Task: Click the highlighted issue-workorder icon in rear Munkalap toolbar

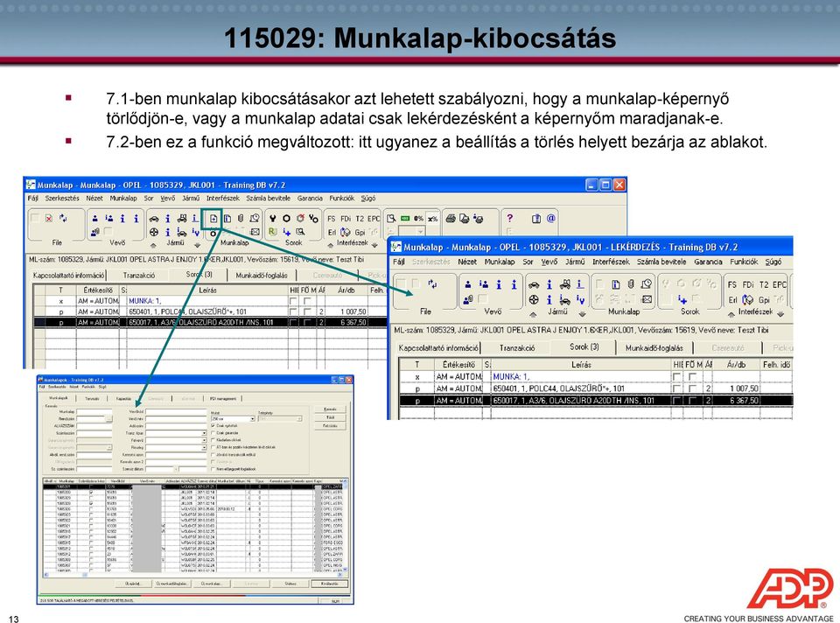Action: (x=213, y=219)
